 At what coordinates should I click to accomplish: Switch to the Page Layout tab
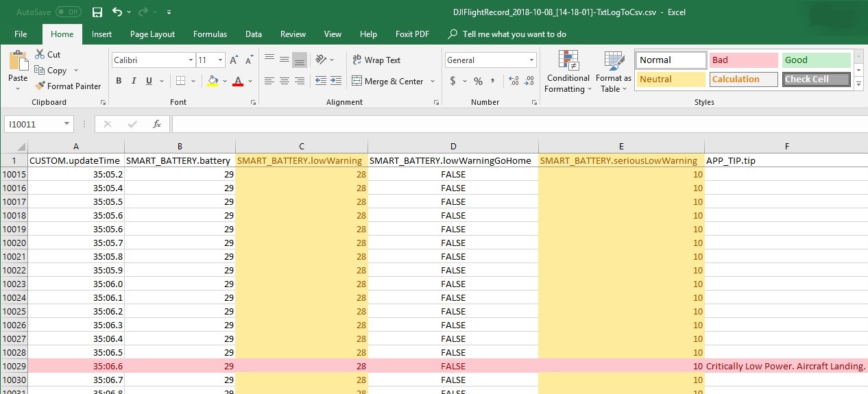click(x=152, y=34)
